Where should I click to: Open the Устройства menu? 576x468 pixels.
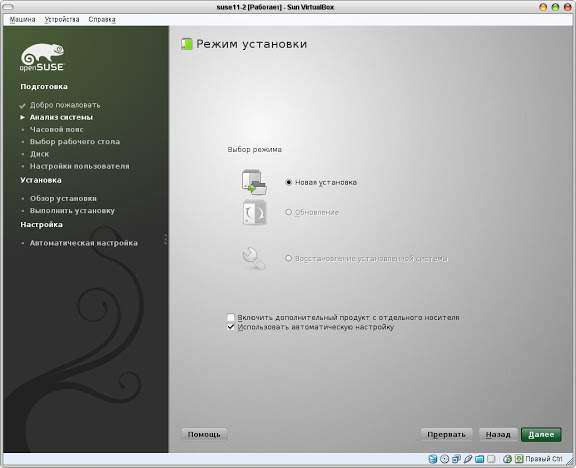(x=62, y=19)
